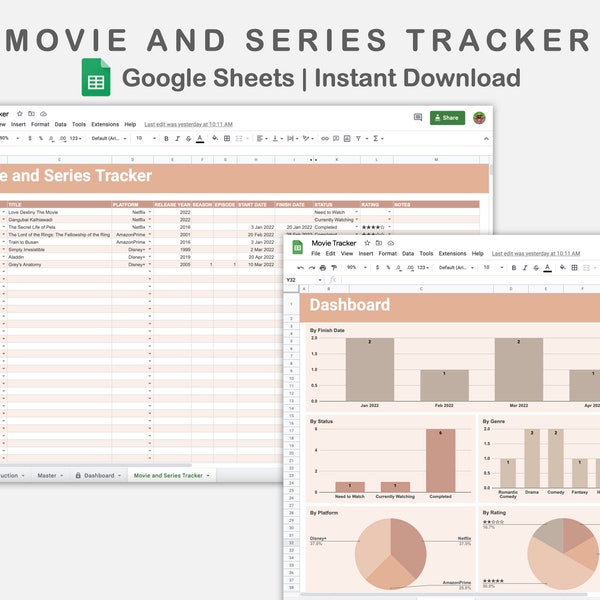This screenshot has height=600, width=600.
Task: Click the Y32 name box field
Action: click(304, 280)
